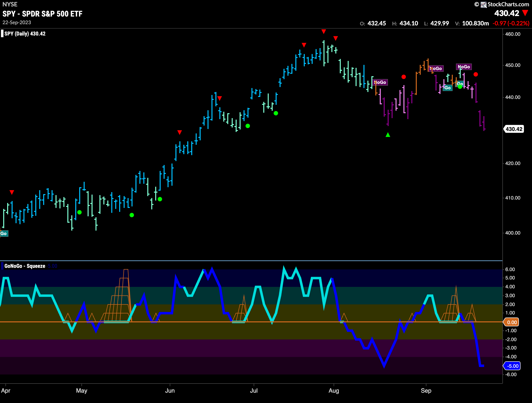
Task: Click the red down arrow beside 430.42
Action: point(525,13)
